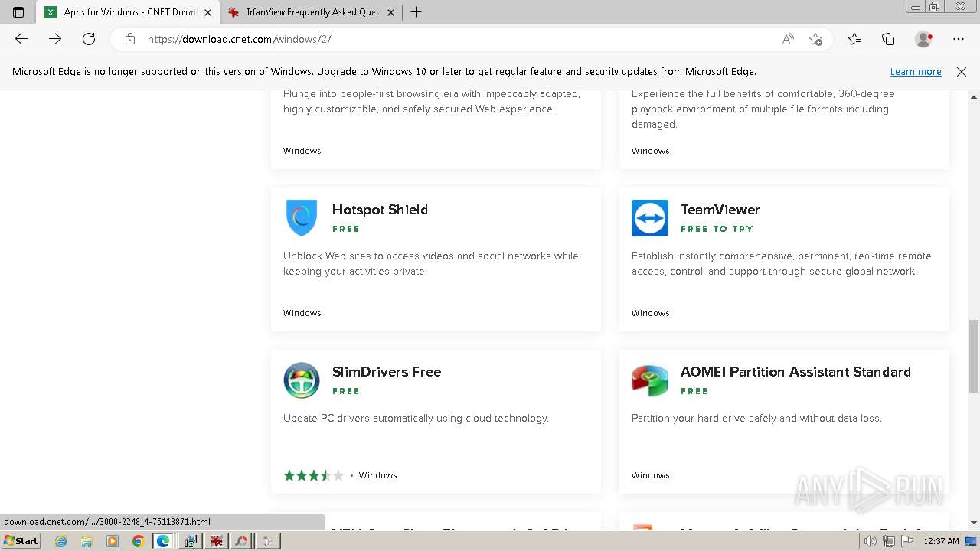Go back to the previous page
Viewport: 980px width, 551px height.
pos(21,39)
